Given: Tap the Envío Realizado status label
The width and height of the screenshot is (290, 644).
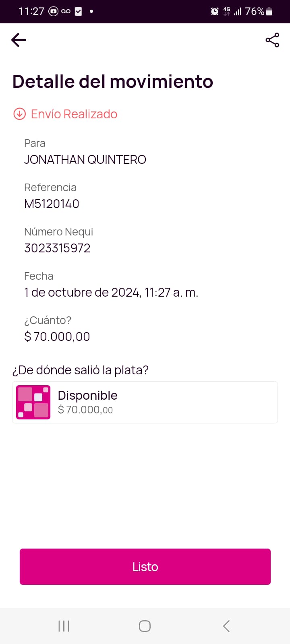Looking at the screenshot, I should click(x=74, y=114).
